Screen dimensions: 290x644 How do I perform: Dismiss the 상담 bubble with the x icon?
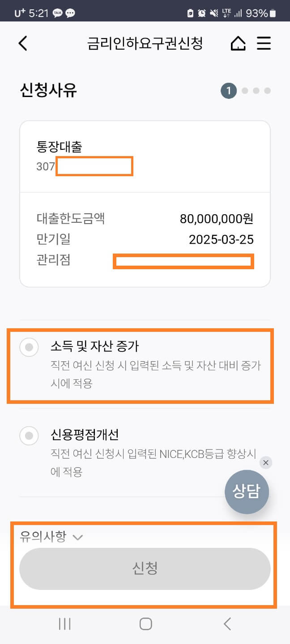click(266, 463)
